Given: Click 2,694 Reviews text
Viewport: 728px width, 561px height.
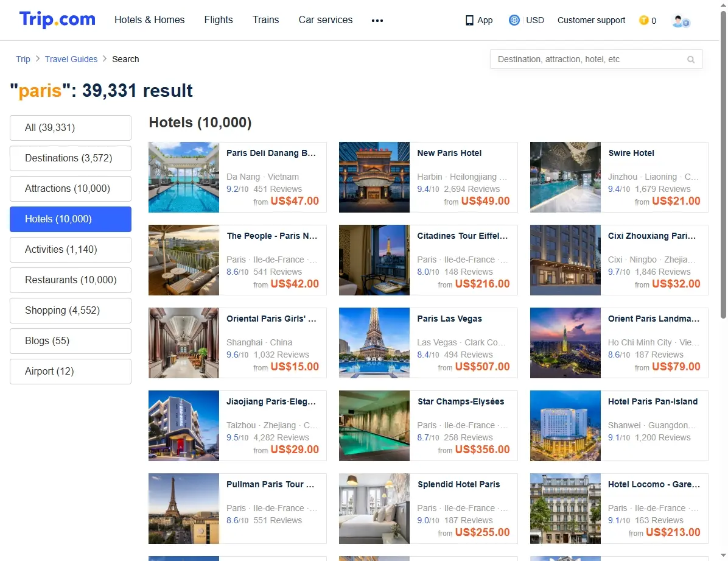Looking at the screenshot, I should (472, 189).
